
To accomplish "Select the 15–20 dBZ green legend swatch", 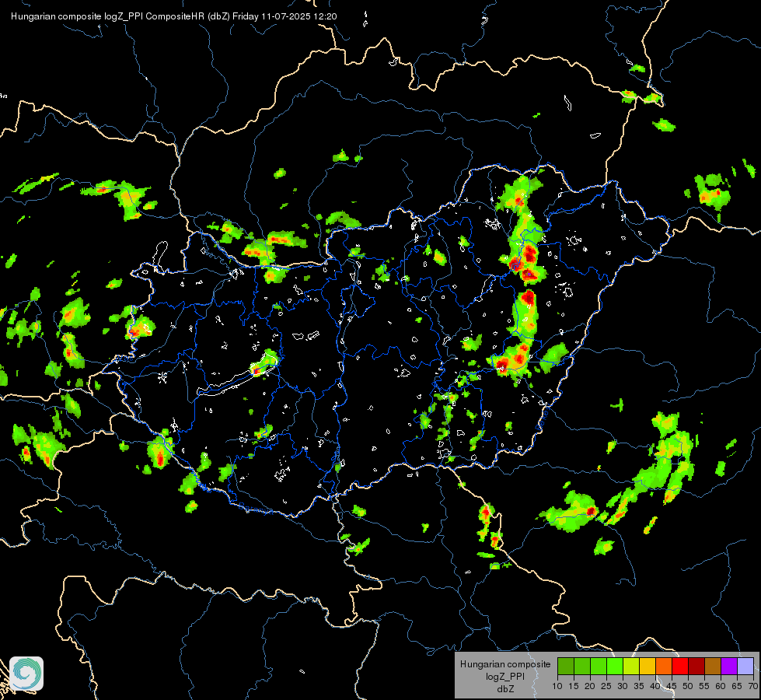I will [x=582, y=666].
